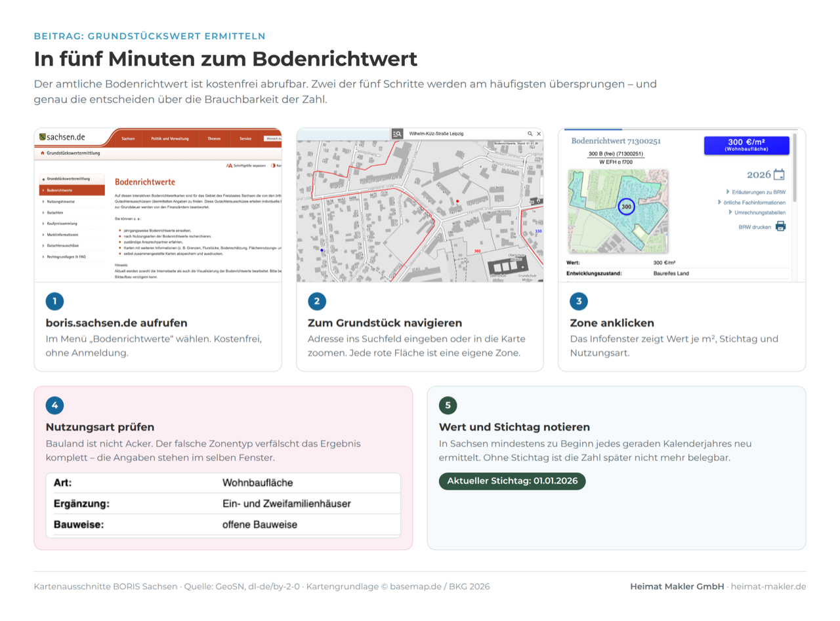Screen dimensions: 840x621
Task: Click the Bodenrichtwerte page heading in red
Action: (145, 181)
